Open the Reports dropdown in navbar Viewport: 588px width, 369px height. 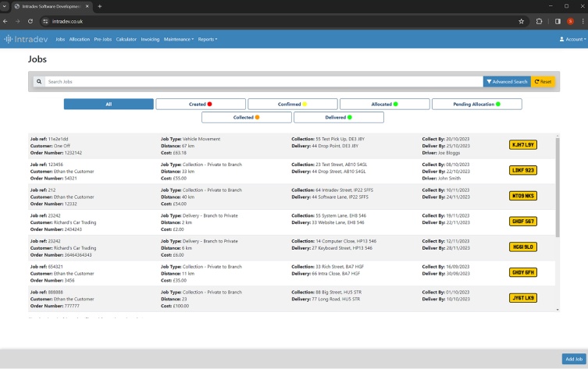tap(207, 39)
